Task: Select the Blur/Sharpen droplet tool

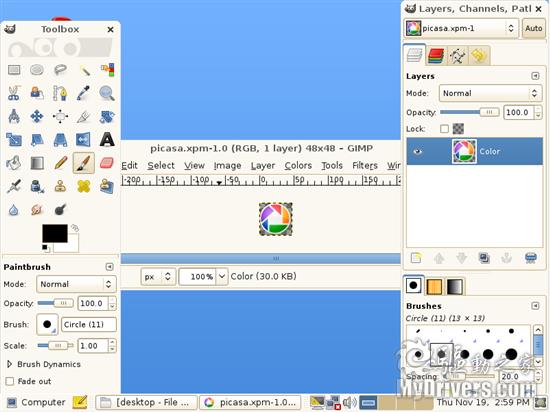Action: click(x=14, y=210)
